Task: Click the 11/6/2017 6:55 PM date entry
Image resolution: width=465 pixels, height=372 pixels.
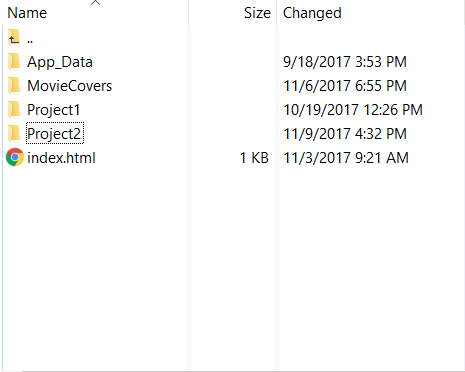Action: click(345, 86)
